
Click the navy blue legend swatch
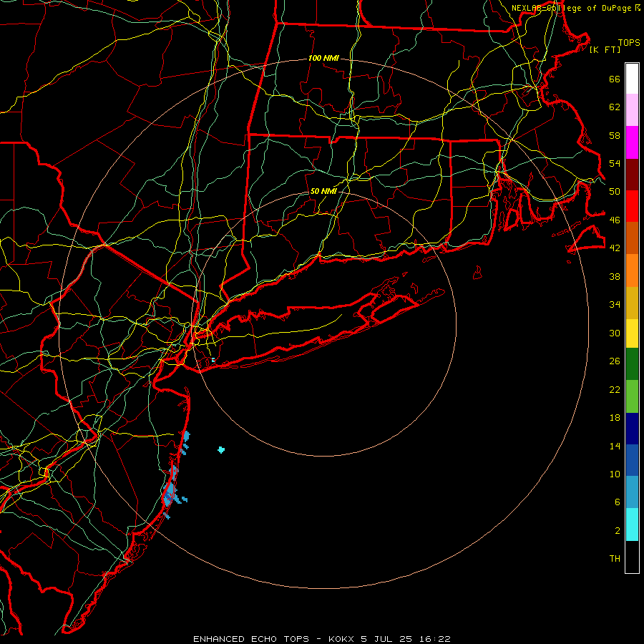coord(632,429)
